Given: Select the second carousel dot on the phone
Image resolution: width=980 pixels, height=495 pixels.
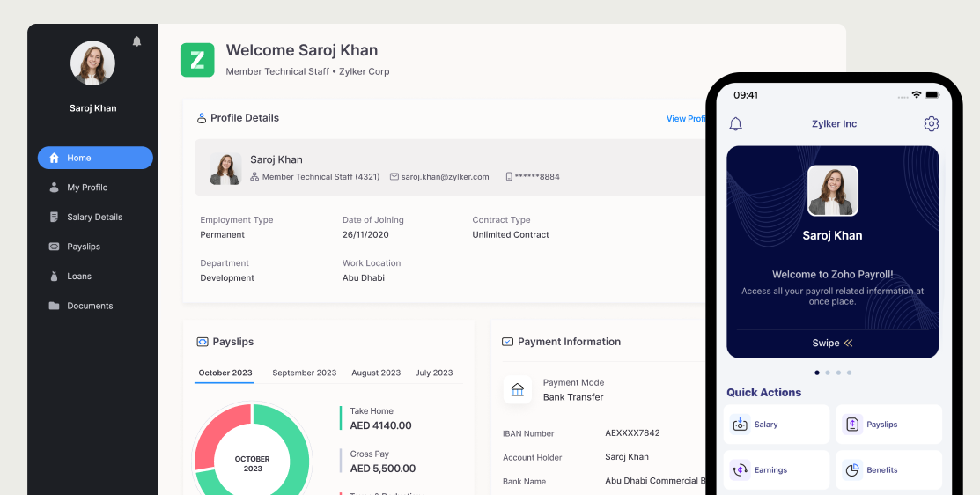Looking at the screenshot, I should click(828, 373).
